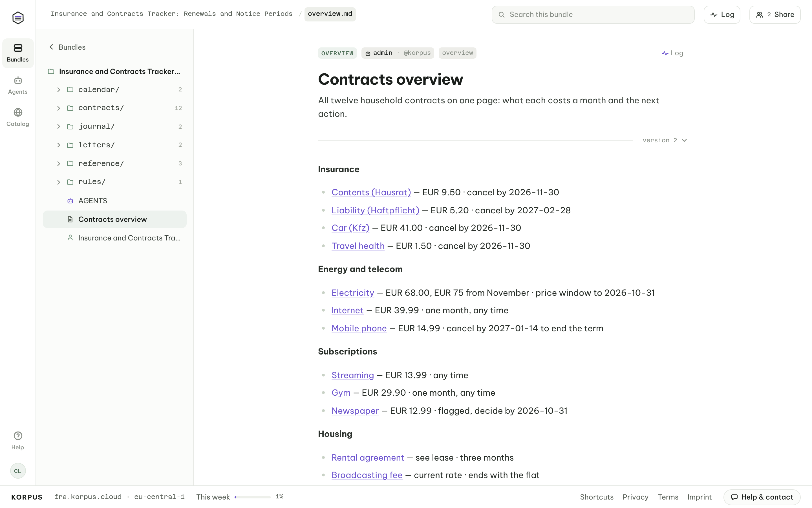Click the overview.md breadcrumb chip
Image resolution: width=812 pixels, height=508 pixels.
pyautogui.click(x=330, y=14)
